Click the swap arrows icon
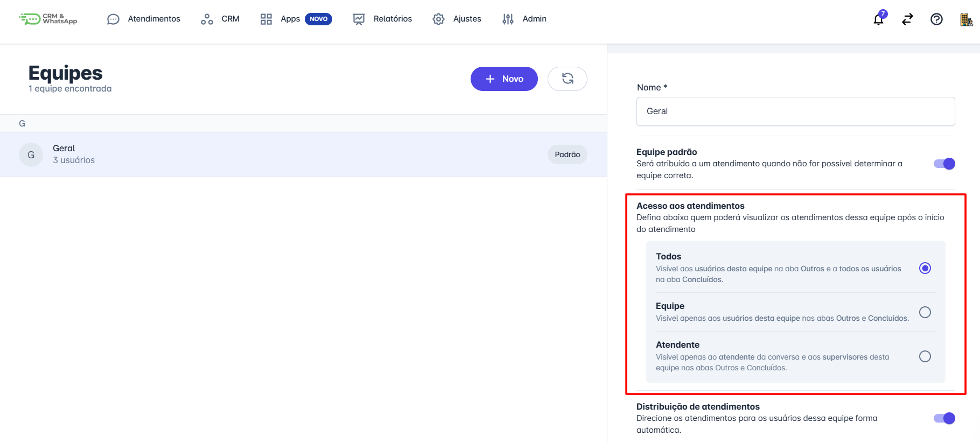Image resolution: width=980 pixels, height=443 pixels. 907,19
